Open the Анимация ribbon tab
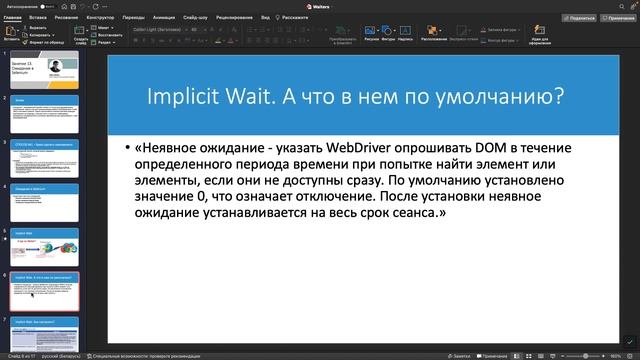The image size is (640, 360). coord(164,18)
